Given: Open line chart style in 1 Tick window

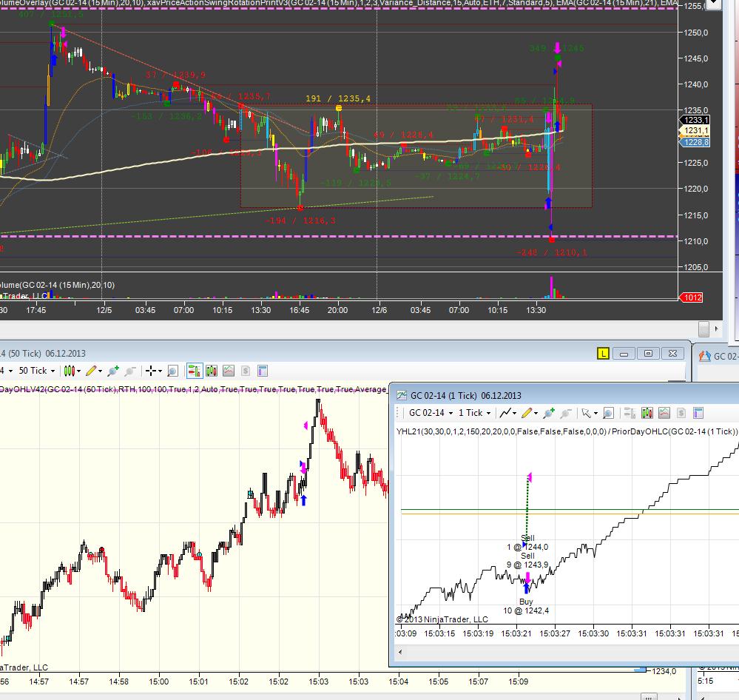Looking at the screenshot, I should tap(505, 414).
